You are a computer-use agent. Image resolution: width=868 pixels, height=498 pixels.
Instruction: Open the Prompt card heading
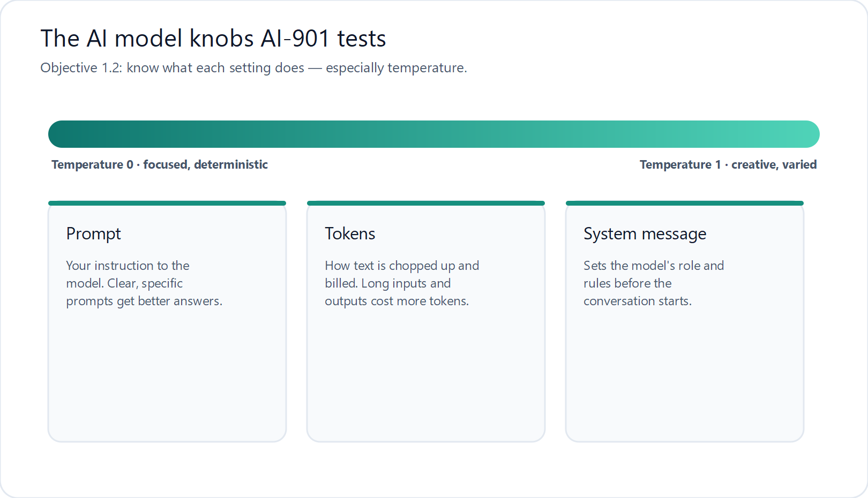[x=94, y=234]
